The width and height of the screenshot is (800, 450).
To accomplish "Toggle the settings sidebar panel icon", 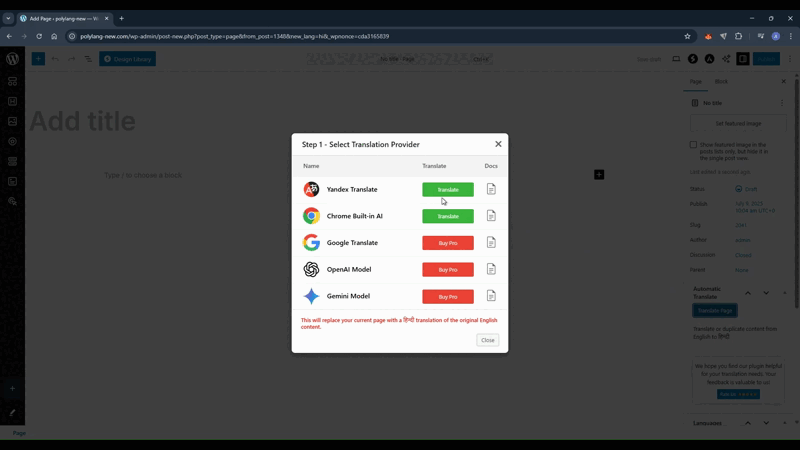I will tap(743, 59).
